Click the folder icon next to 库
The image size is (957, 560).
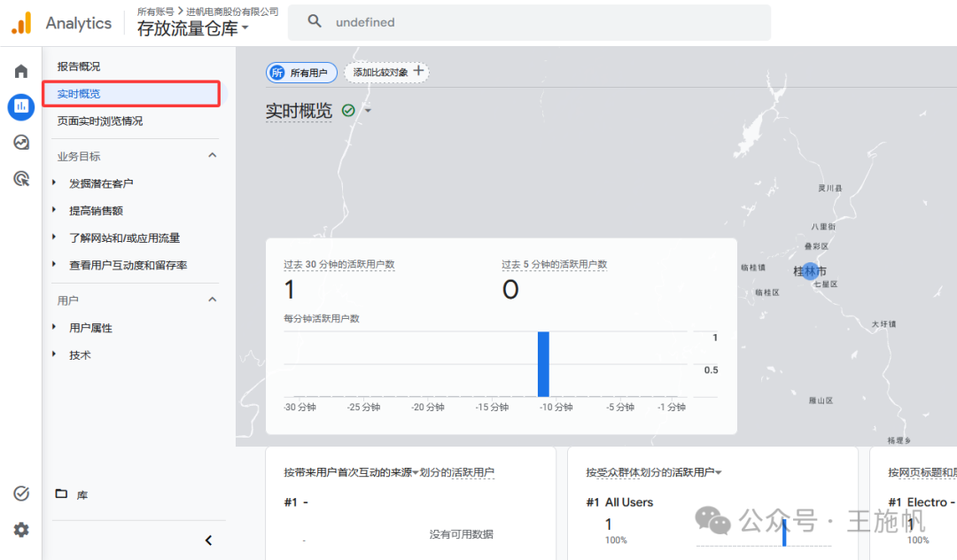coord(62,494)
